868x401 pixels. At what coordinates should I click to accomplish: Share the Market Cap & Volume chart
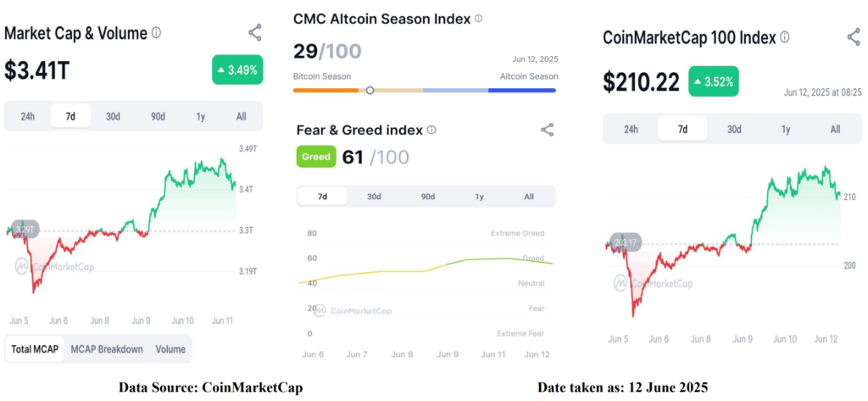pyautogui.click(x=254, y=33)
